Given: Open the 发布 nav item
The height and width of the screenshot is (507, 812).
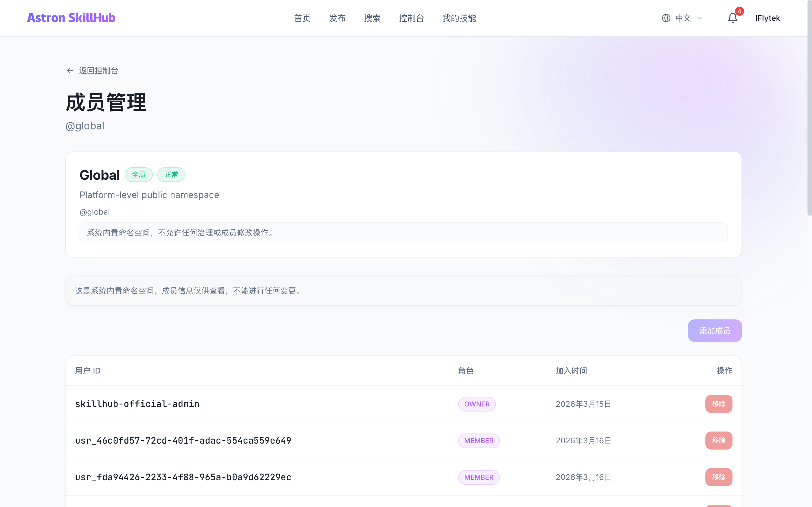Looking at the screenshot, I should point(337,18).
